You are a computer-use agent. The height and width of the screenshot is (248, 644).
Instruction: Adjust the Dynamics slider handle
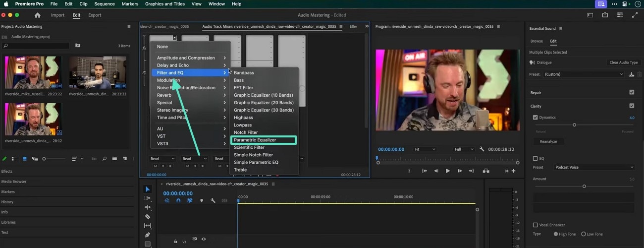coord(574,125)
